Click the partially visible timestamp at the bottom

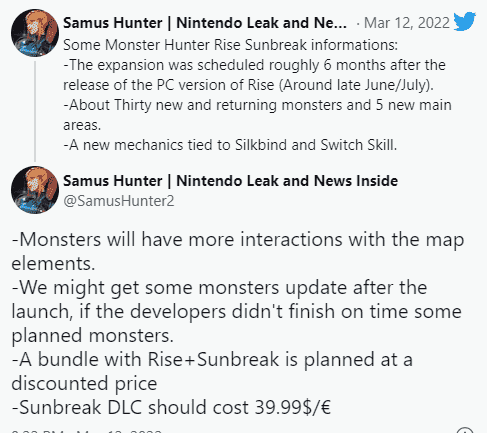tap(87, 430)
